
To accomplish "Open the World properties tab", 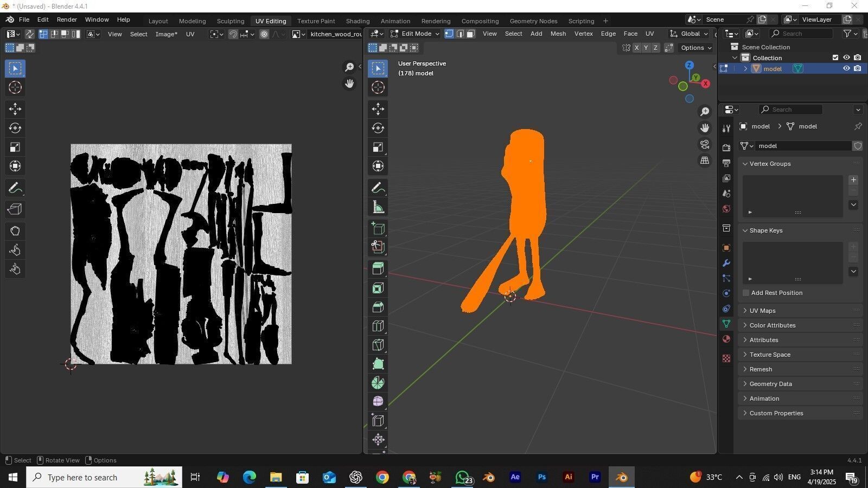I will pyautogui.click(x=726, y=209).
